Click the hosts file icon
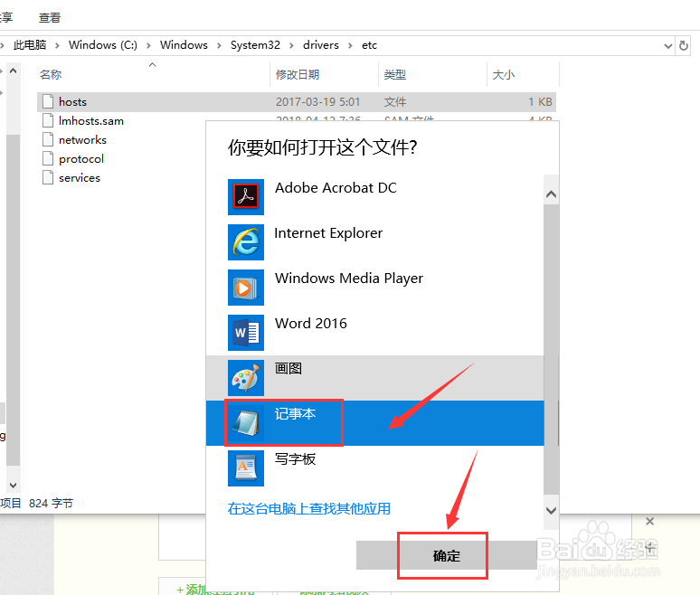Screen dimensions: 700x595 [x=48, y=102]
